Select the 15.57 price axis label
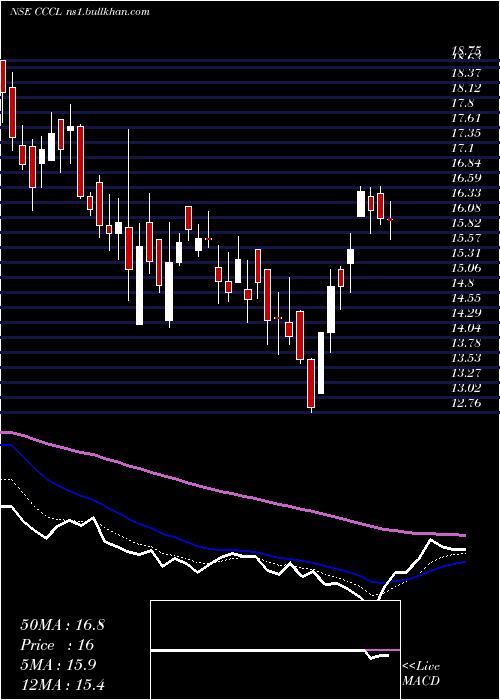This screenshot has height=700, width=500. tap(467, 238)
